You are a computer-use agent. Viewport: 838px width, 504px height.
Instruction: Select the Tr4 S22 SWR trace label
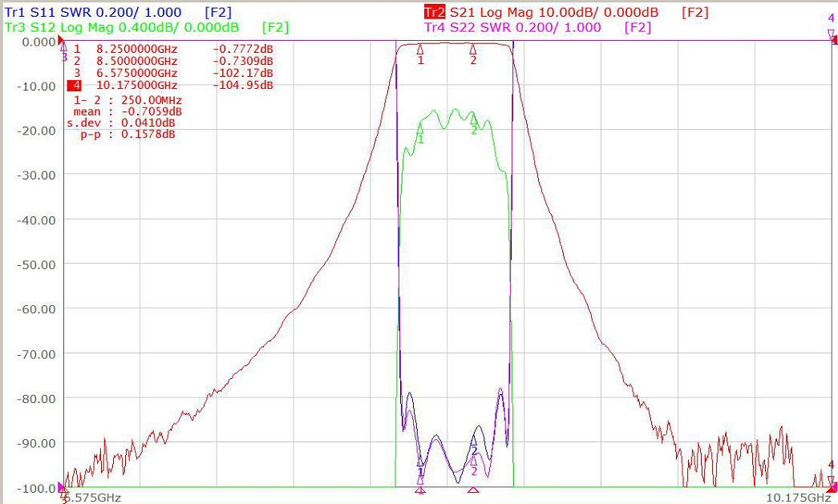(512, 27)
